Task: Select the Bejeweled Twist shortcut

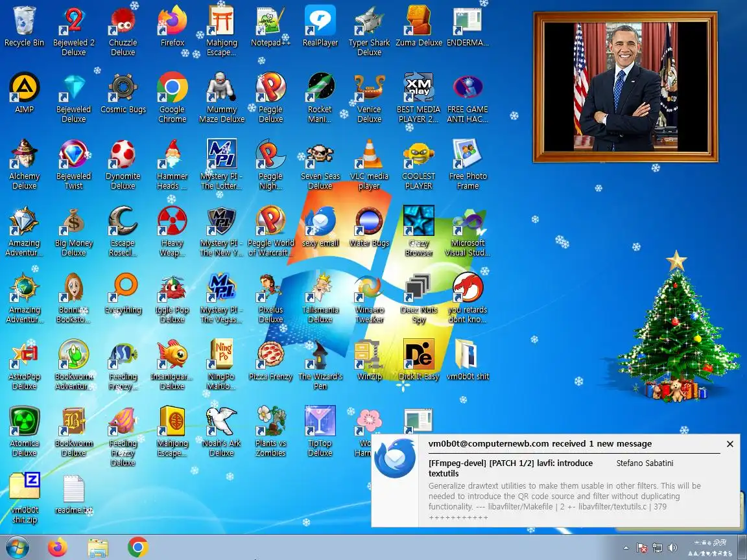Action: coord(73,165)
